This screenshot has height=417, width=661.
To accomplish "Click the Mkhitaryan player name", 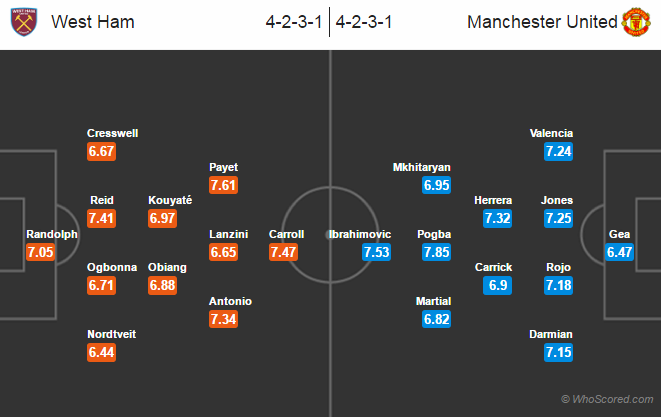I will [422, 167].
